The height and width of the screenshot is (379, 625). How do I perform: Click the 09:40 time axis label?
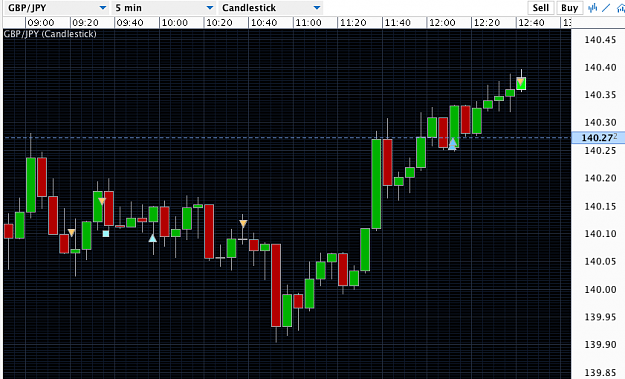point(130,23)
